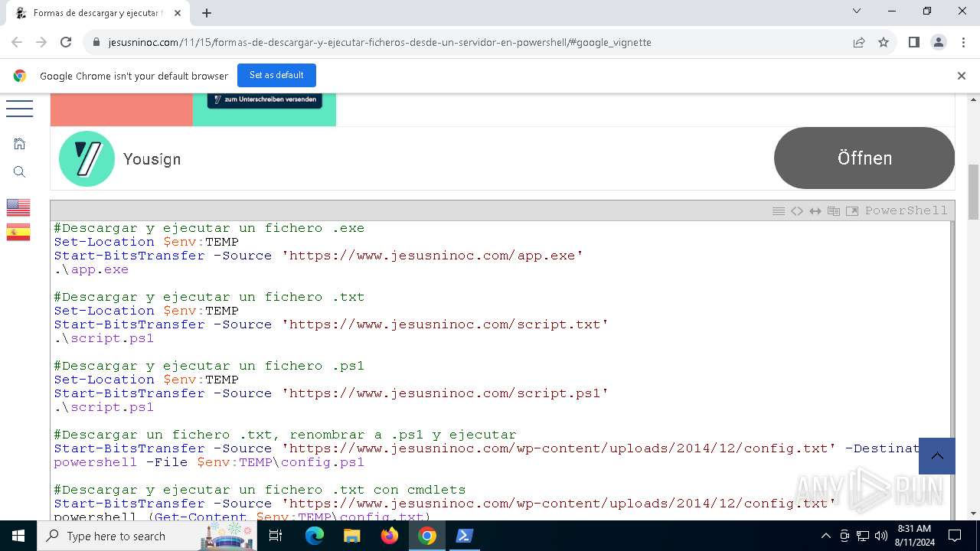Viewport: 980px width, 551px height.
Task: Set Chrome as default browser
Action: coord(276,75)
